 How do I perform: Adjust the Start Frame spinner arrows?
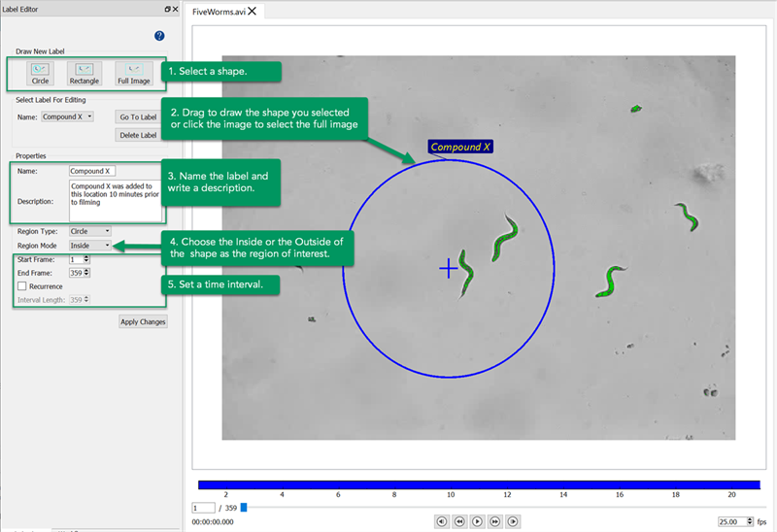coord(86,259)
